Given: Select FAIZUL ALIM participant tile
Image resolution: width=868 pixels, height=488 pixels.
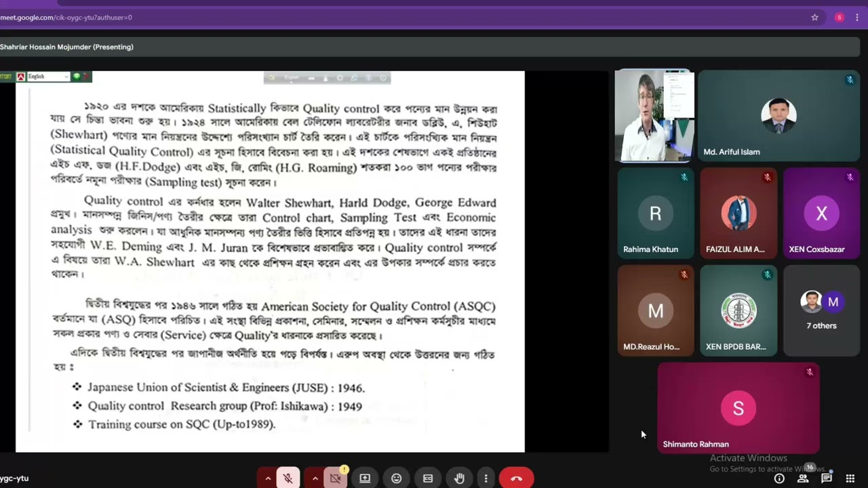Looking at the screenshot, I should click(738, 213).
